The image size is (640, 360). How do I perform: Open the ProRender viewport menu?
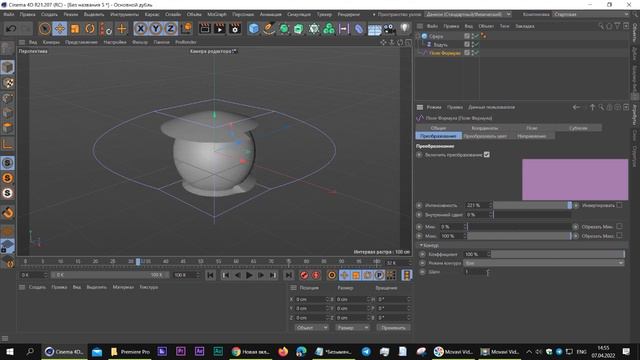tap(186, 42)
